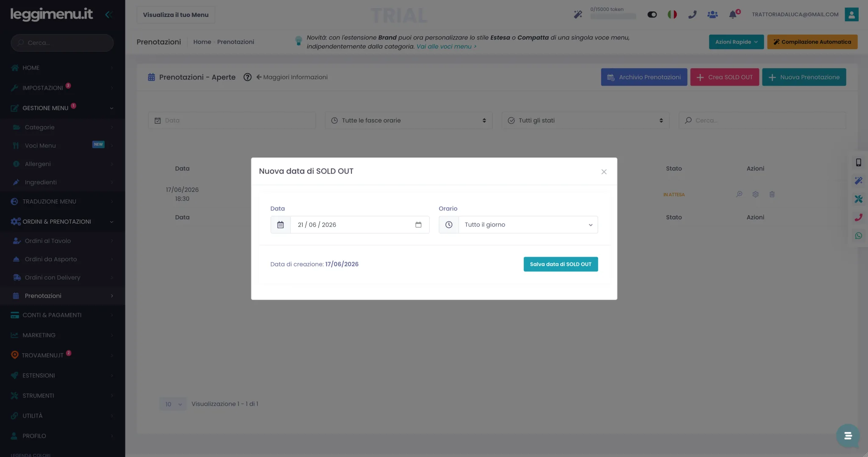Open user profile avatar icon
The width and height of the screenshot is (868, 457).
click(x=851, y=14)
